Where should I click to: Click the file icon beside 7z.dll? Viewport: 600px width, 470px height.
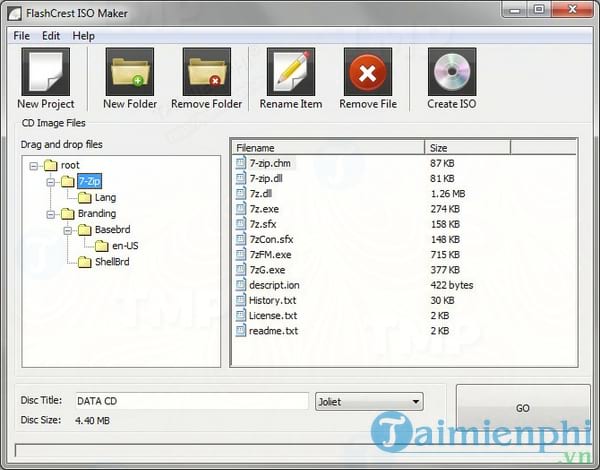tap(240, 194)
